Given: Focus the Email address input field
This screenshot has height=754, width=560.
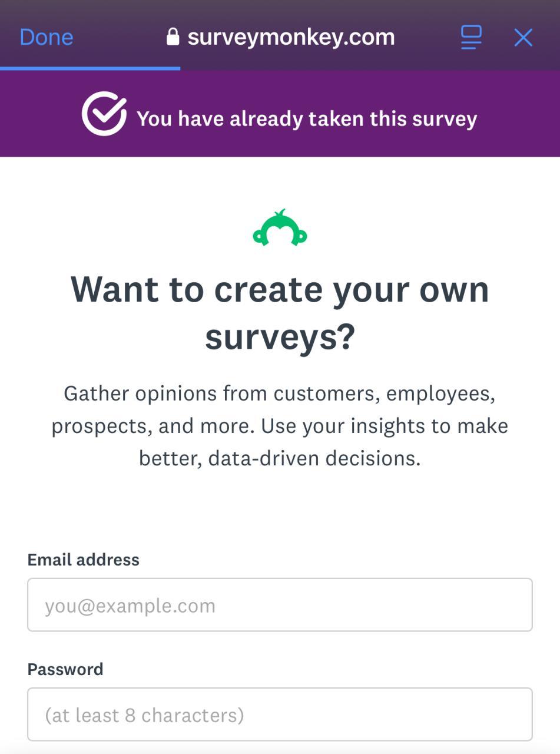Looking at the screenshot, I should [x=280, y=605].
